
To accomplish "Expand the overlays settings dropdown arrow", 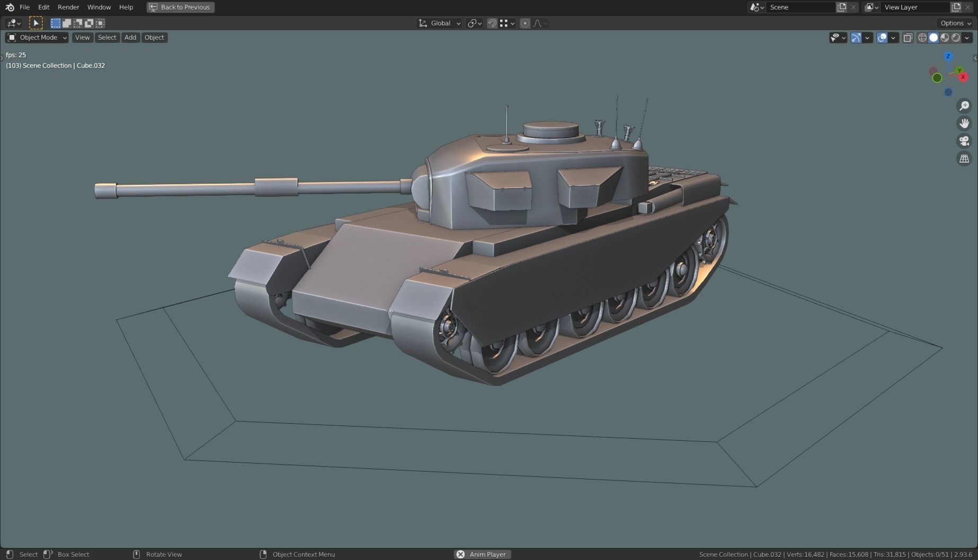I will click(x=893, y=38).
